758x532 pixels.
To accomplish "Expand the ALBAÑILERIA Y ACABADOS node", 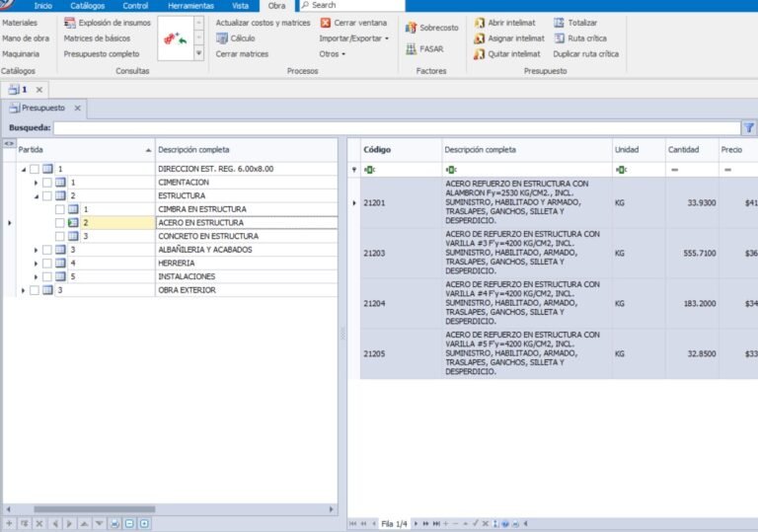I will click(36, 250).
